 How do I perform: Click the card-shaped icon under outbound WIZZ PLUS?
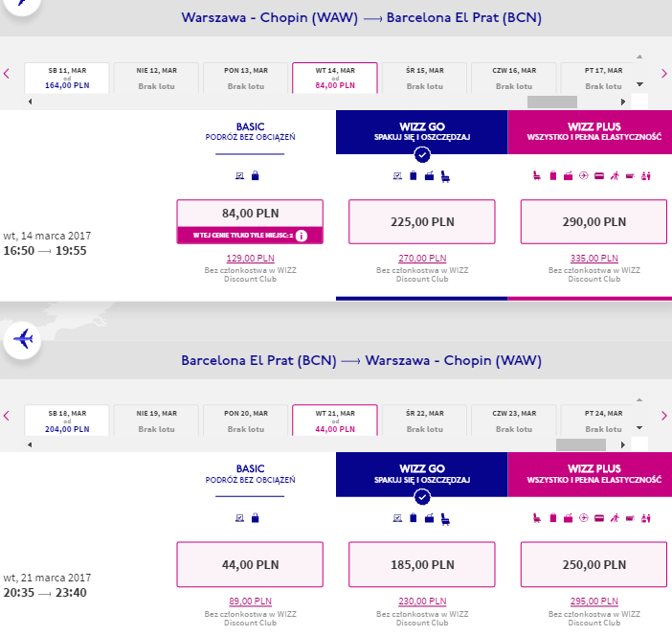[599, 176]
